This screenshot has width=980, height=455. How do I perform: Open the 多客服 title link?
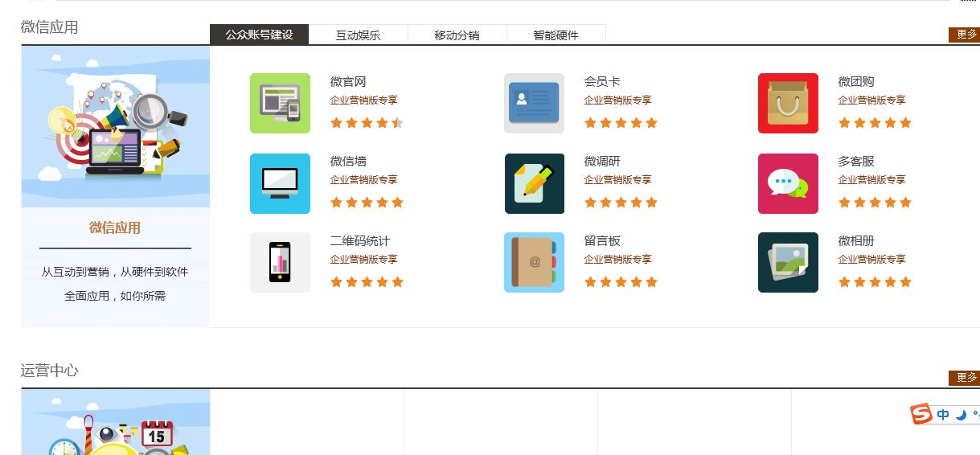click(x=856, y=161)
